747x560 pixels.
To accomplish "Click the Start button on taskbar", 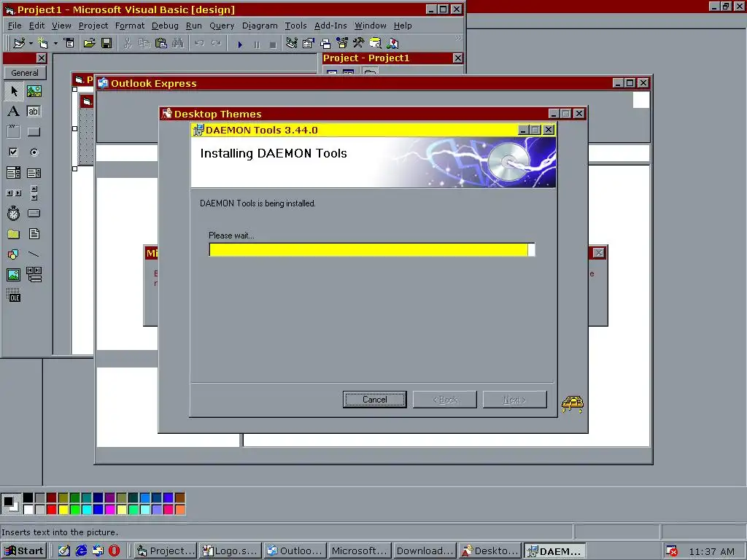I will (x=24, y=551).
